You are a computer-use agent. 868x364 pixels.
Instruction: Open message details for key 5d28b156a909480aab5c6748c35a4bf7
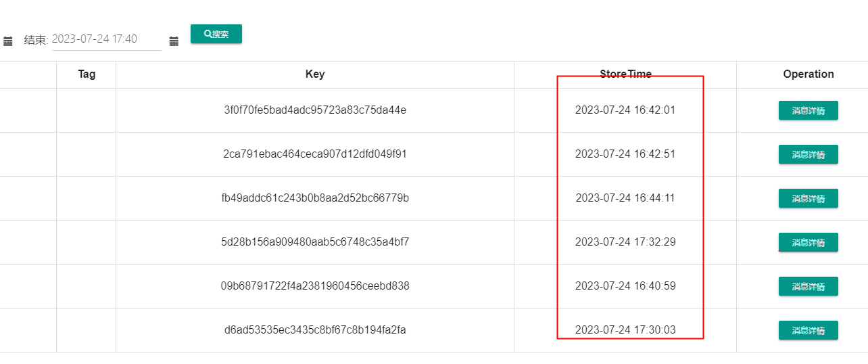pos(809,242)
